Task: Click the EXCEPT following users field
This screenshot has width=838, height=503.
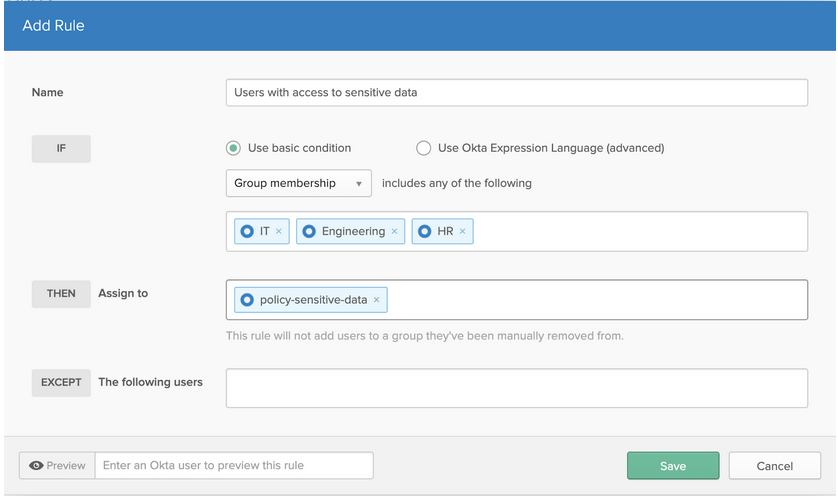Action: click(516, 388)
